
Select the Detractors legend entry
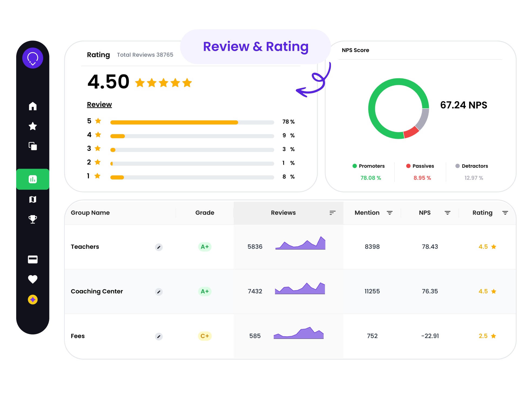coord(472,166)
